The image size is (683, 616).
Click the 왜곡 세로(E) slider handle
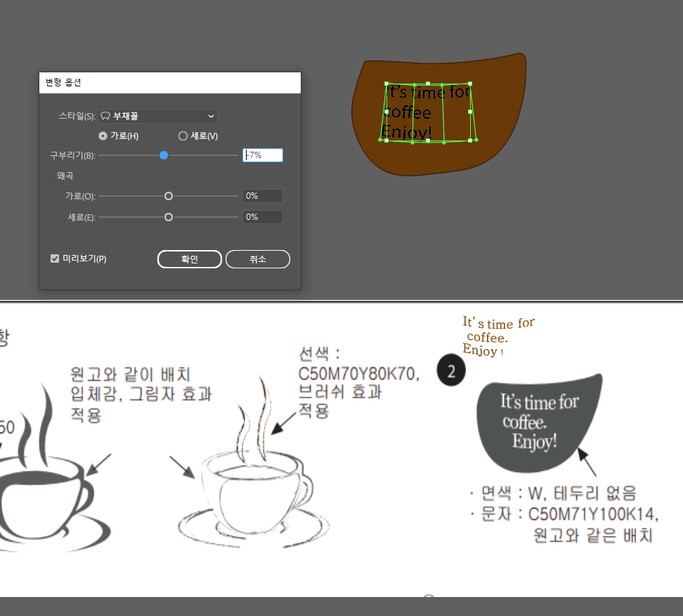point(169,217)
